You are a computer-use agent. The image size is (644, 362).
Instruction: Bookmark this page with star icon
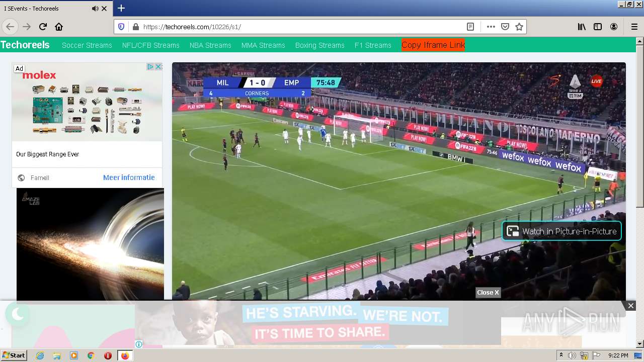click(x=519, y=27)
